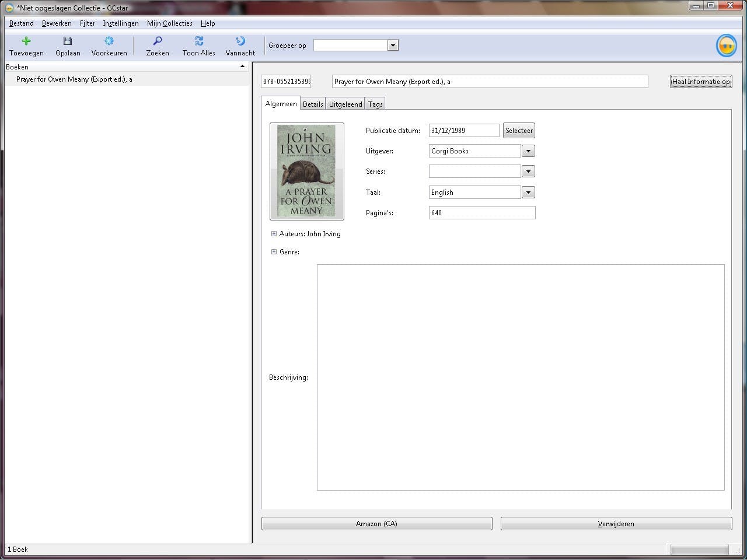
Task: Open the Groepeer op combo box
Action: click(356, 45)
